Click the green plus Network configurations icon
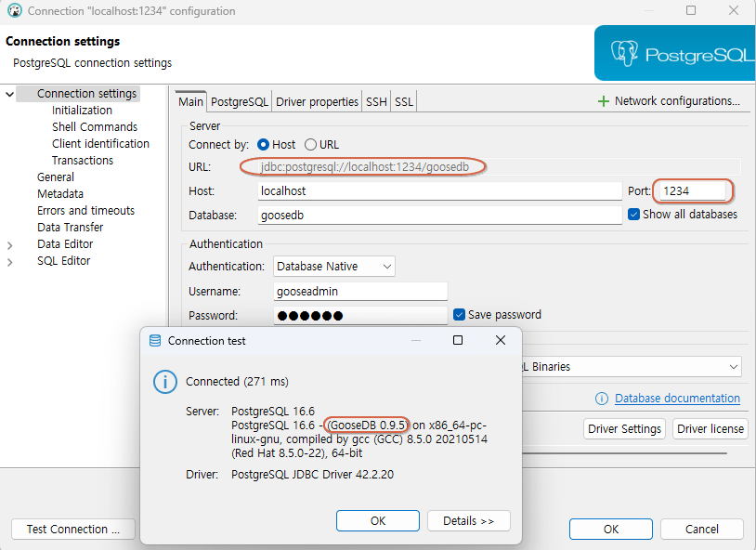Image resolution: width=756 pixels, height=550 pixels. pos(603,101)
